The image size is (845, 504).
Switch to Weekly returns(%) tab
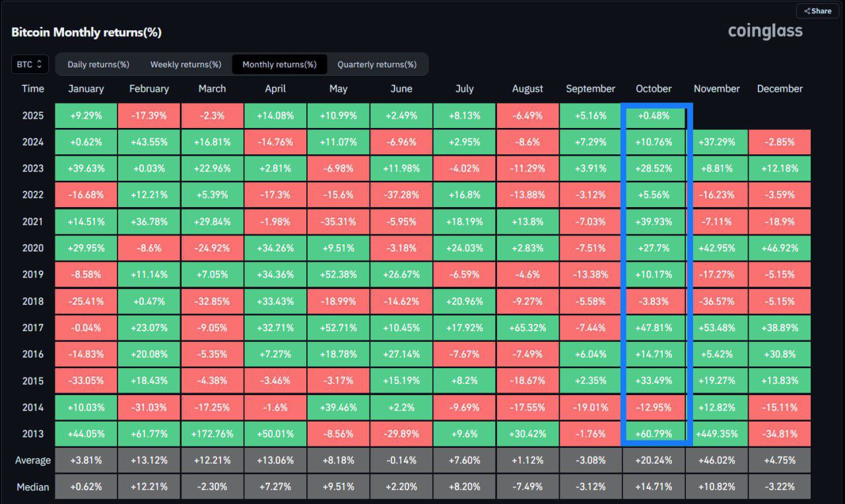point(186,64)
